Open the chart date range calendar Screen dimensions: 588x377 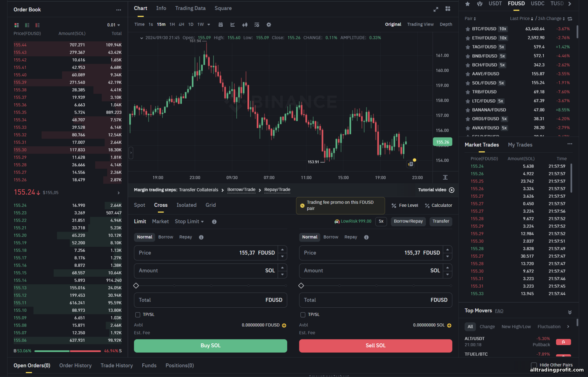coord(221,25)
